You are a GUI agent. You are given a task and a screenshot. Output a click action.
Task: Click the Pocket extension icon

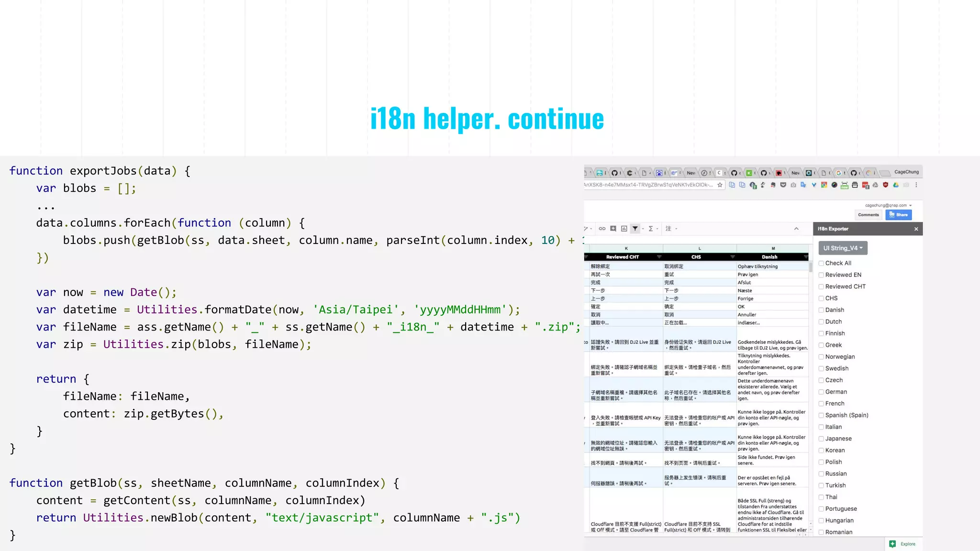coord(783,185)
